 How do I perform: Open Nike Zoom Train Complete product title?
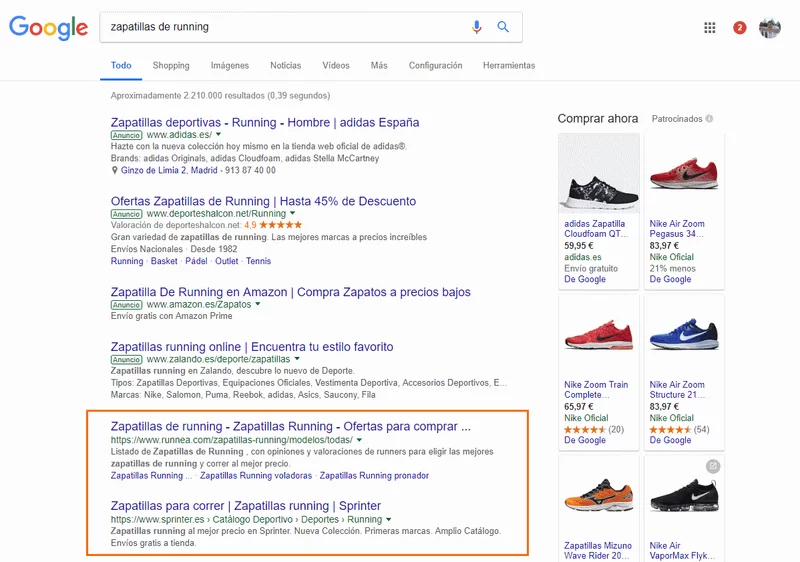pos(596,390)
